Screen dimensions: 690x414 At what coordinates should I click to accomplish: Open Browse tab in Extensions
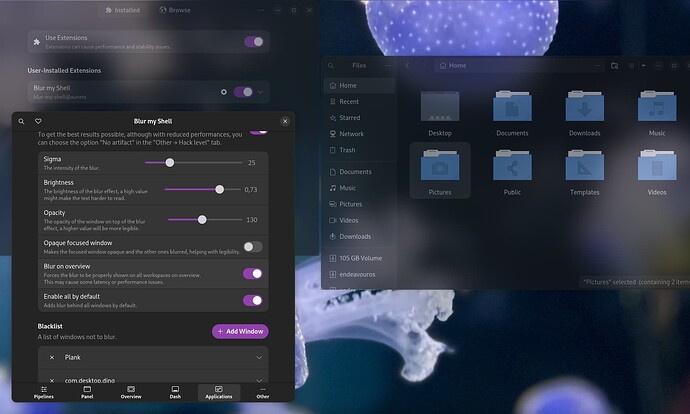[175, 10]
